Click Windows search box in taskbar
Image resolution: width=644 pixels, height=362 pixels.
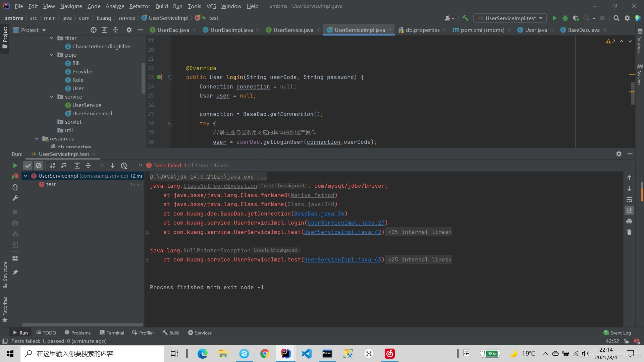(92, 354)
